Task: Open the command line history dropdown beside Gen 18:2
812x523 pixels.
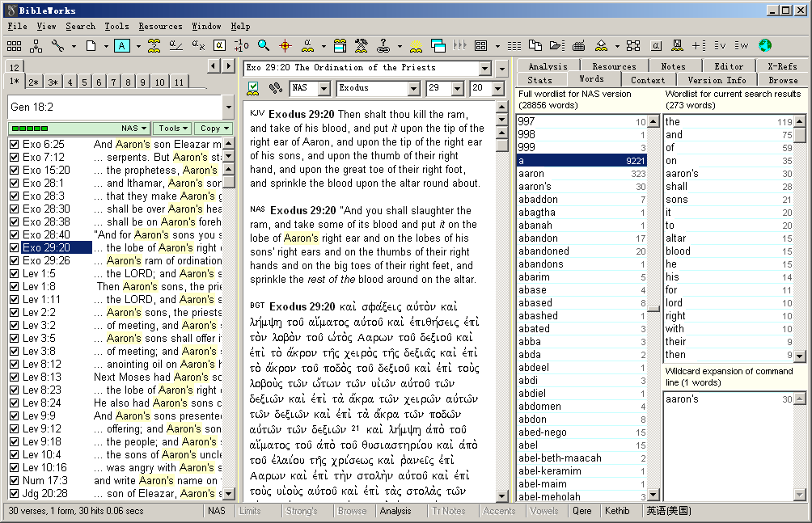Action: [x=228, y=108]
